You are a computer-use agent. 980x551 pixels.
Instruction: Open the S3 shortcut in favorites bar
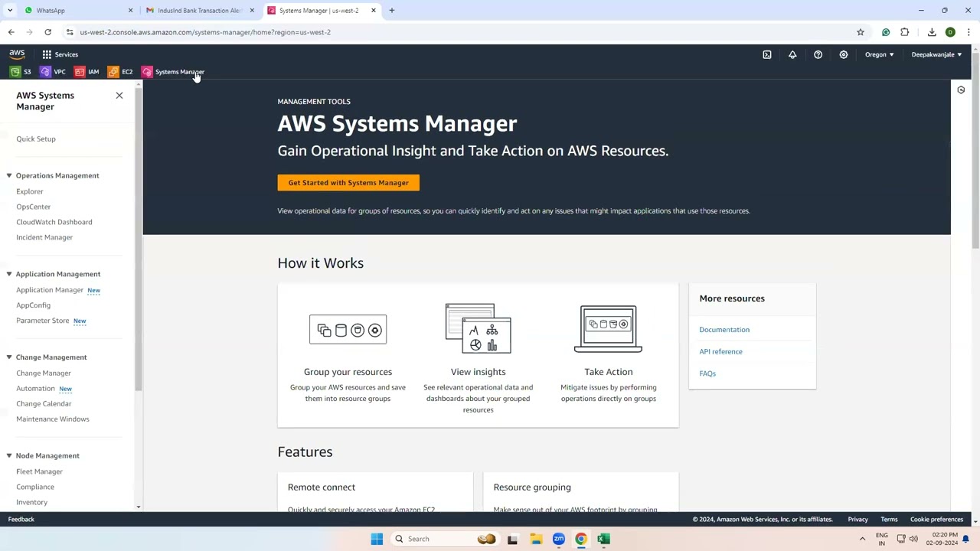21,72
